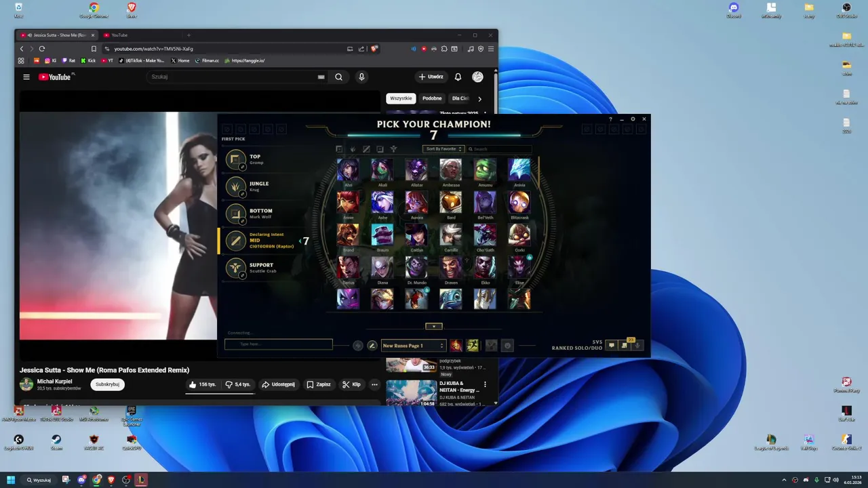The image size is (868, 488).
Task: Open League of Legends taskbar icon
Action: pyautogui.click(x=141, y=480)
